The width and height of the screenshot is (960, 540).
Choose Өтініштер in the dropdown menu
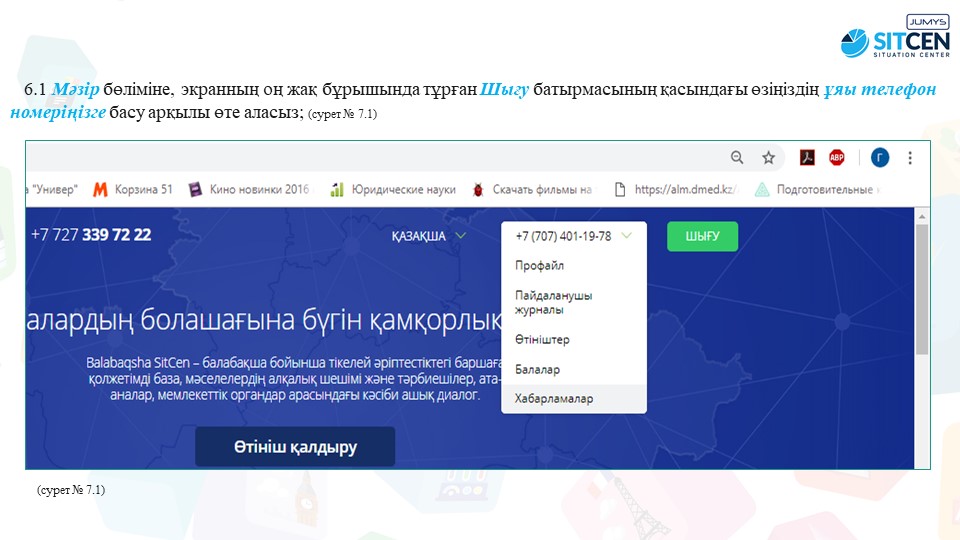tap(542, 340)
